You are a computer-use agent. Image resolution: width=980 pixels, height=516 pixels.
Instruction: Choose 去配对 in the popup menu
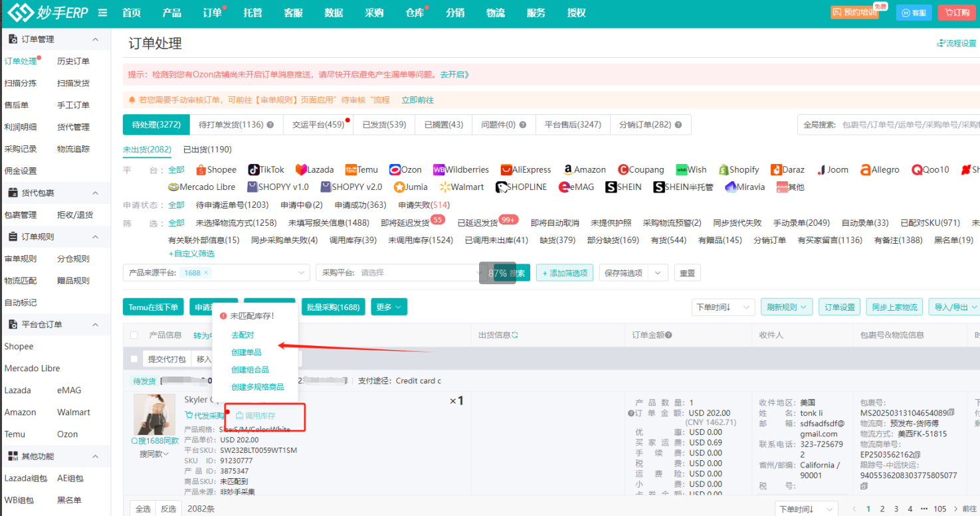click(243, 335)
